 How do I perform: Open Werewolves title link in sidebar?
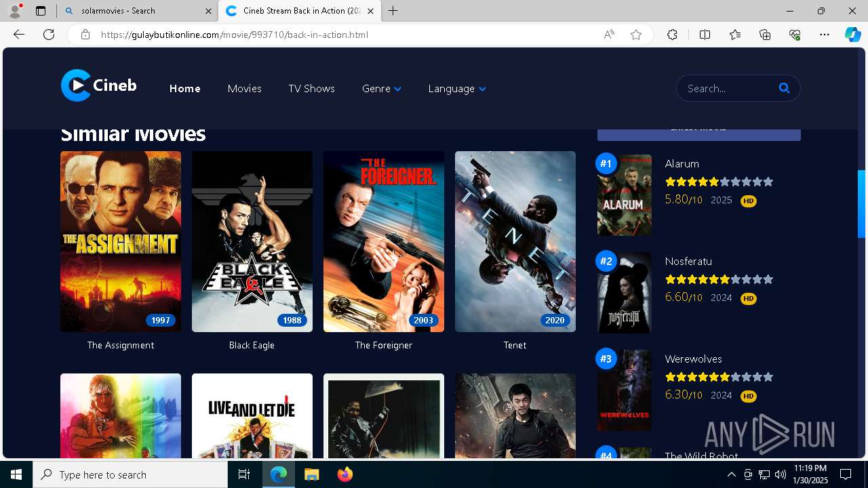693,359
